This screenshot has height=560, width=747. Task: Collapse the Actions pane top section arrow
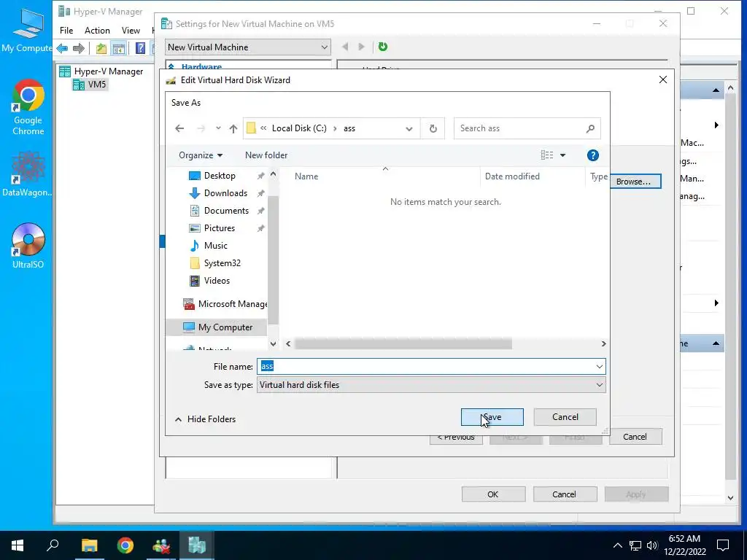716,90
